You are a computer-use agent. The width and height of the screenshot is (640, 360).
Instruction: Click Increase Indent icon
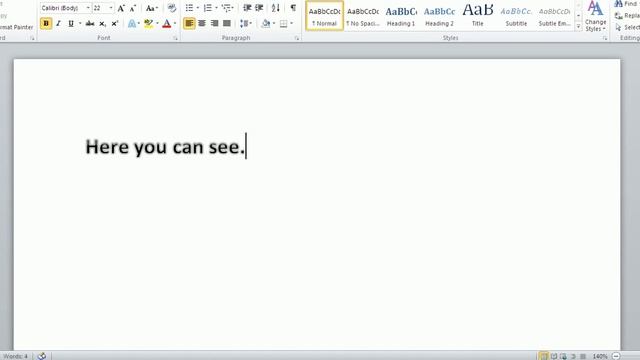point(259,8)
